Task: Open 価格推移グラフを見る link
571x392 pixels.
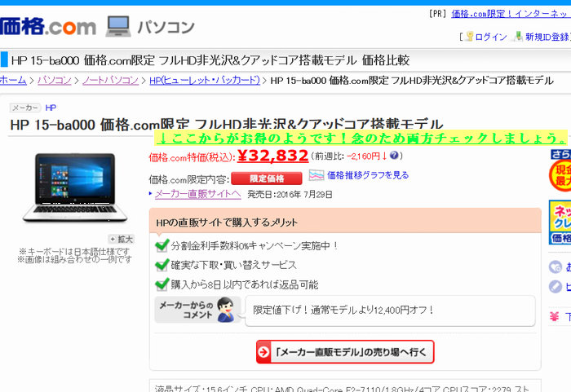Action: tap(368, 175)
